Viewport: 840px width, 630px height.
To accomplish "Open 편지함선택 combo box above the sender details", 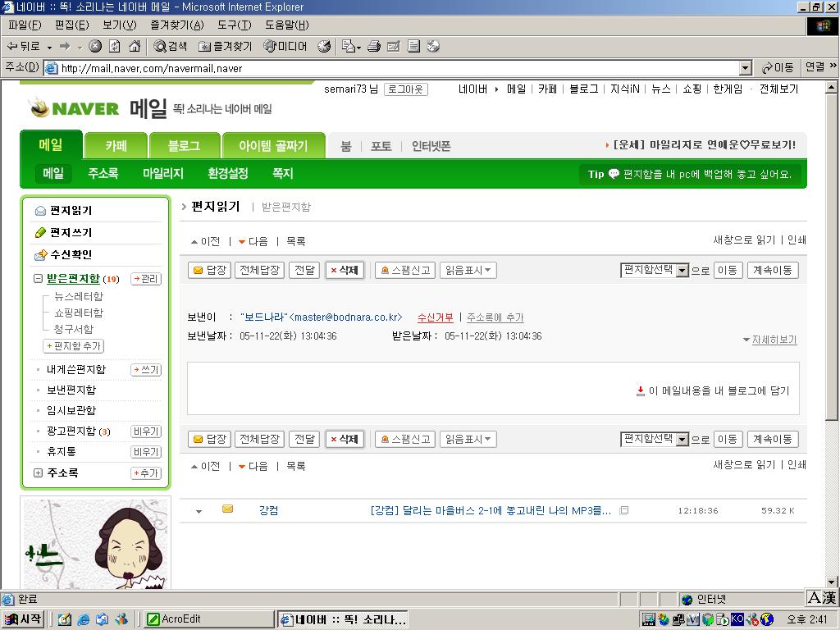I will (x=654, y=270).
